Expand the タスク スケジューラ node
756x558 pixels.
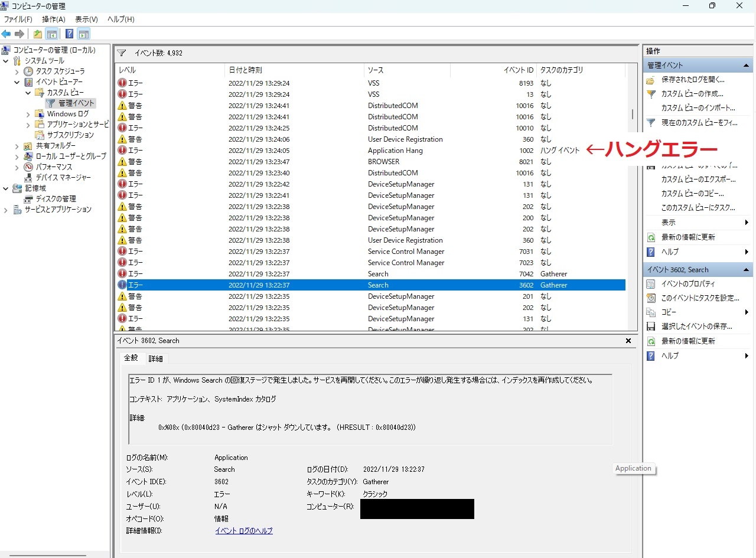[17, 71]
